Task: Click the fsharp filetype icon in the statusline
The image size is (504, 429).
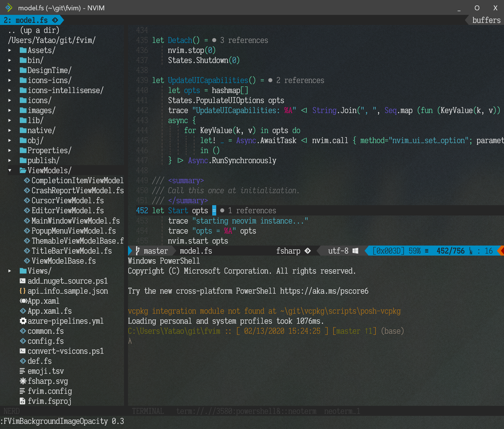Action: point(308,251)
